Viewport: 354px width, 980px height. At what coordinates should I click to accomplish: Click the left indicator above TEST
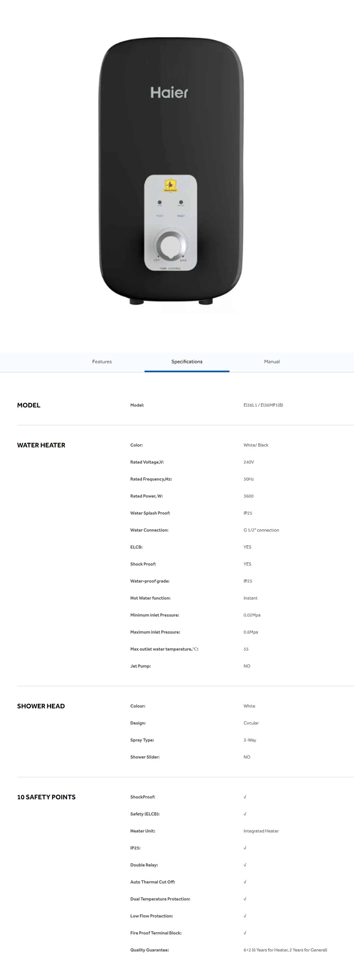pos(160,202)
